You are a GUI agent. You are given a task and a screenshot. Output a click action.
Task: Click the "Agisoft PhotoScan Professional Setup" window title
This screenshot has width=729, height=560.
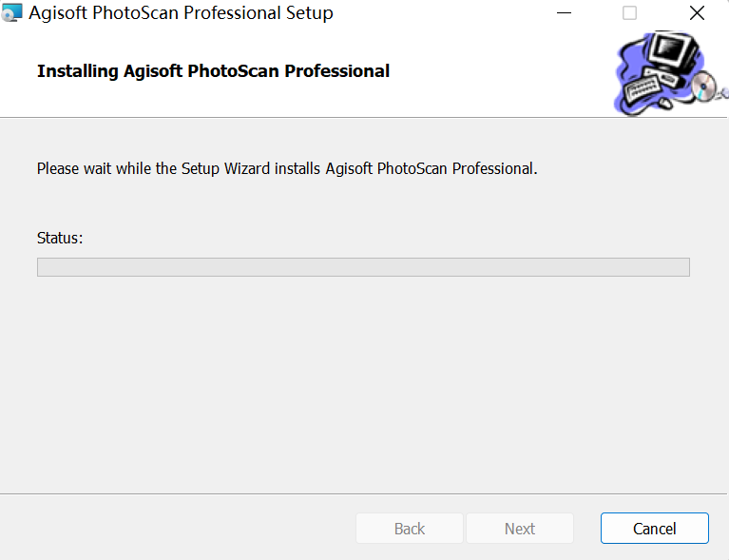[181, 13]
